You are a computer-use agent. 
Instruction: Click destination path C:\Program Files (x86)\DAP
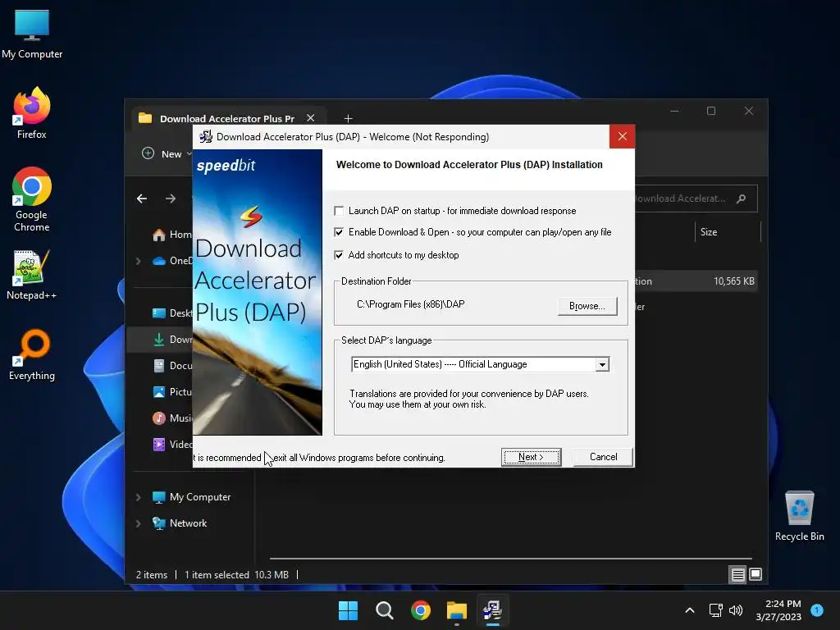pos(410,304)
